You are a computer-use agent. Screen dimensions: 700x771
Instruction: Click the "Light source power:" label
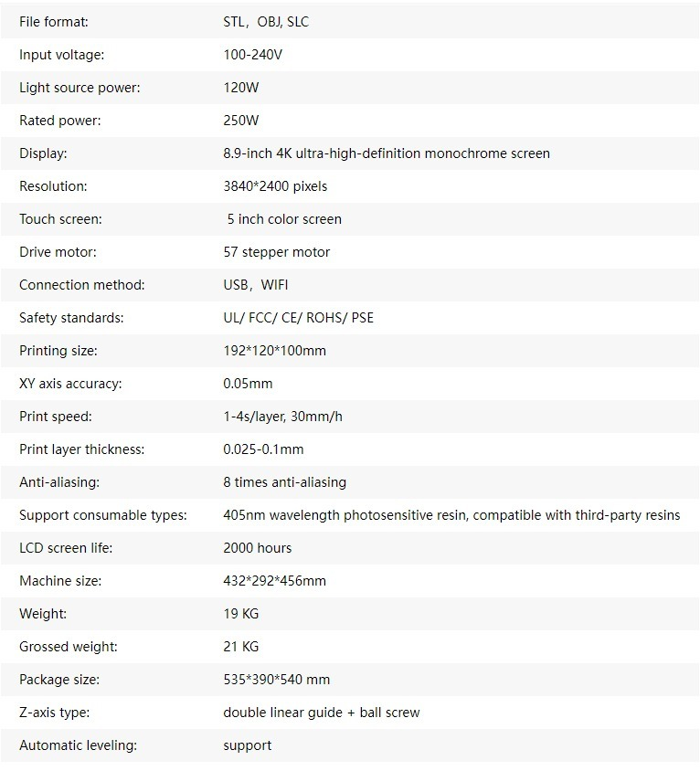(x=80, y=88)
